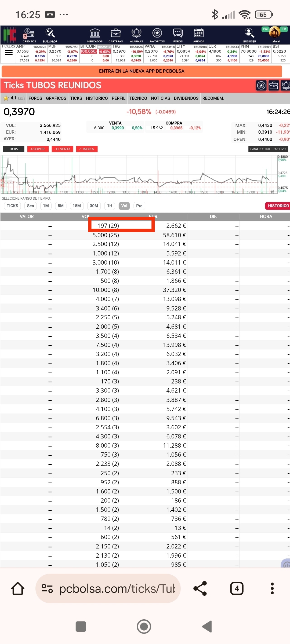The image size is (290, 644).
Task: Open the Alarmas bell icon
Action: pyautogui.click(x=136, y=35)
